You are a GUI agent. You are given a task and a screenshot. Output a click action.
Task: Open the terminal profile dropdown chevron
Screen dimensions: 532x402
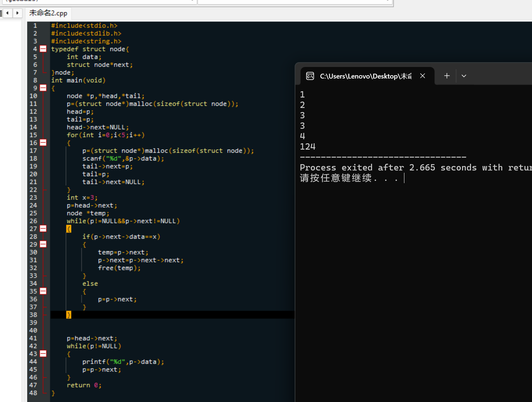click(x=464, y=76)
